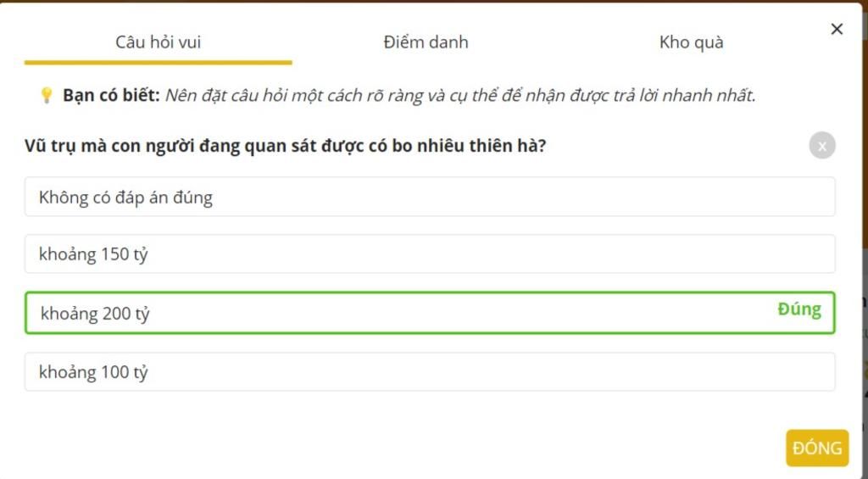Click the bold Bạn có biết label

[x=111, y=95]
